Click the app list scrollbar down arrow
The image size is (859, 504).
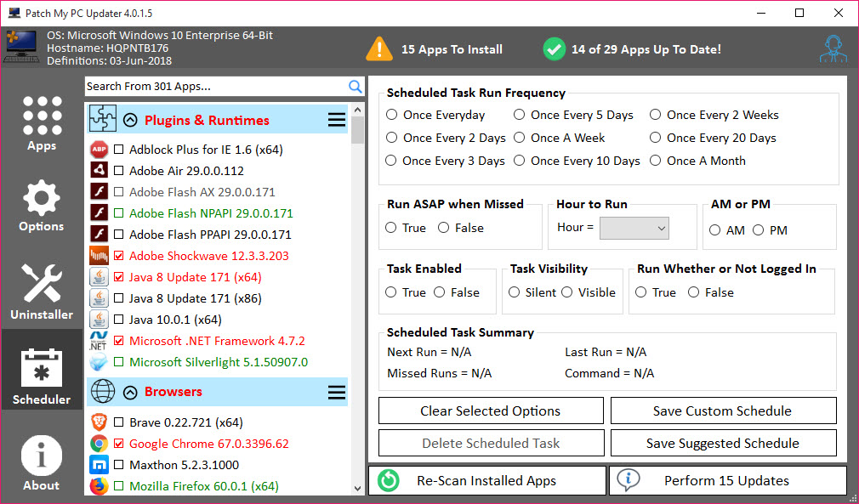coord(358,489)
